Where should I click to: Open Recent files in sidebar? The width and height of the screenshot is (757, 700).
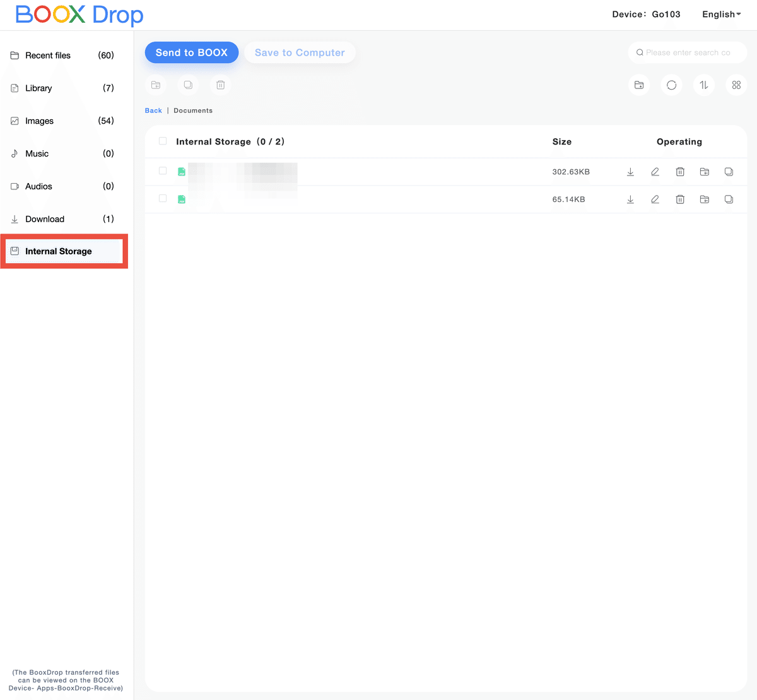tap(62, 56)
